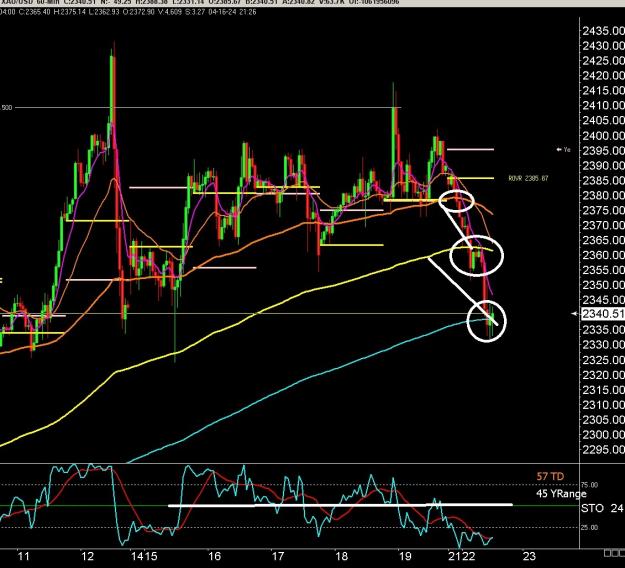Click date 16 on the time axis
Screen dimensions: 625x568
point(214,556)
